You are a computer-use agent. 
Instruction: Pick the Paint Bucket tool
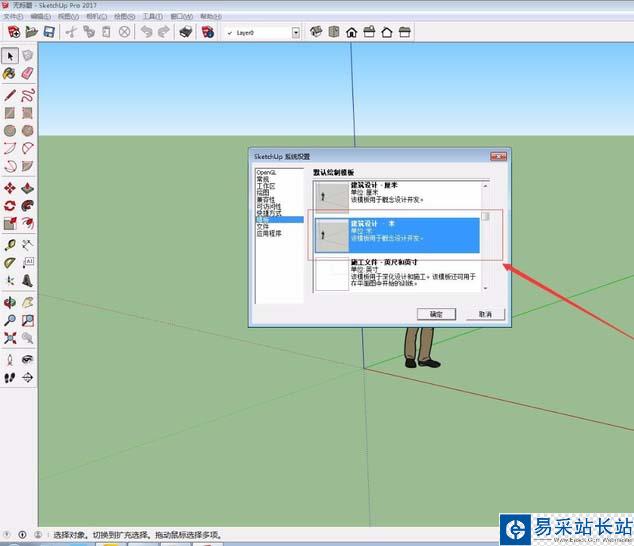10,74
